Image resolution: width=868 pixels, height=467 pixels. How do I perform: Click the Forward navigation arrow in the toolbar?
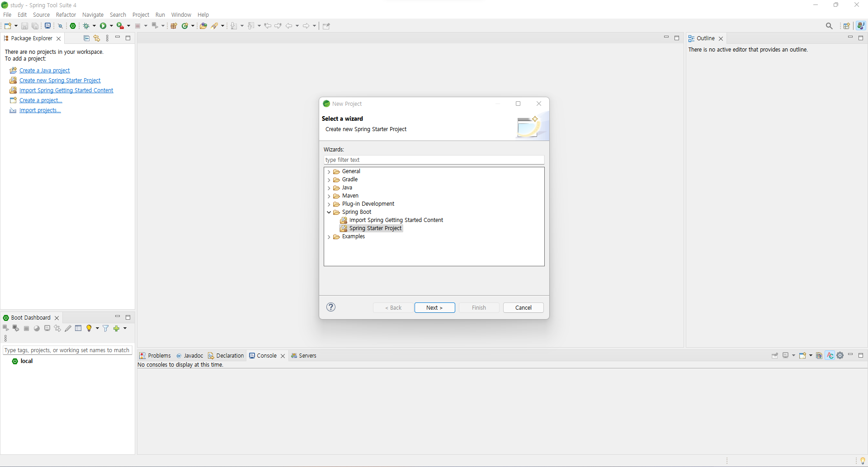(x=306, y=26)
